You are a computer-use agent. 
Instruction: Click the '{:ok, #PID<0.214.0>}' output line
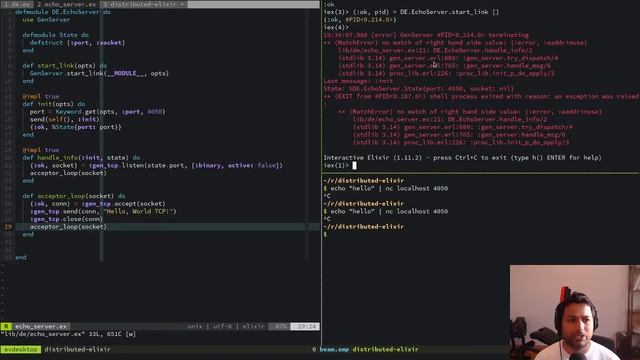point(360,20)
